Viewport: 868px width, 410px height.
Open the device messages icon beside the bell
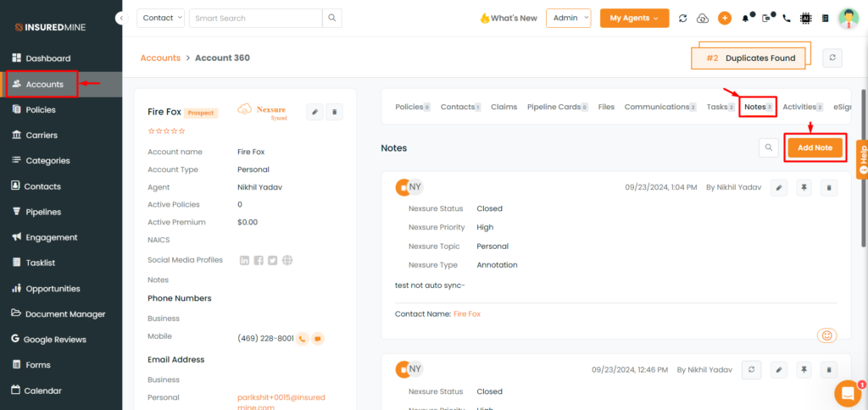(x=766, y=19)
